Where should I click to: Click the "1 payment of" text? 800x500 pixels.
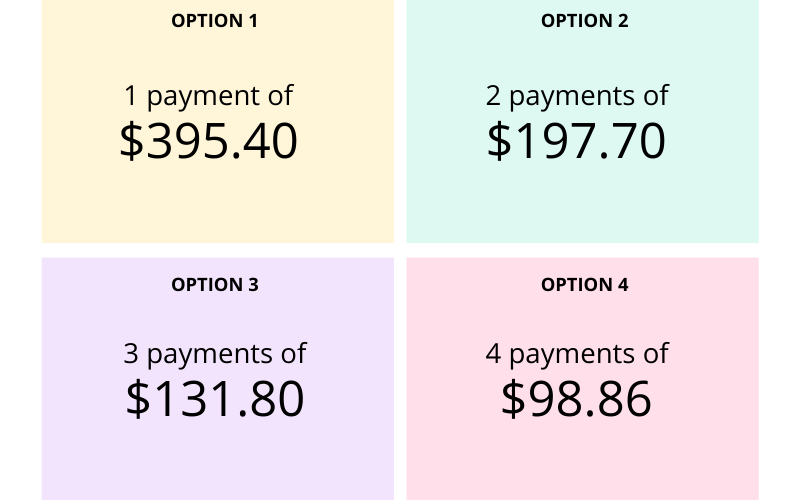tap(208, 96)
